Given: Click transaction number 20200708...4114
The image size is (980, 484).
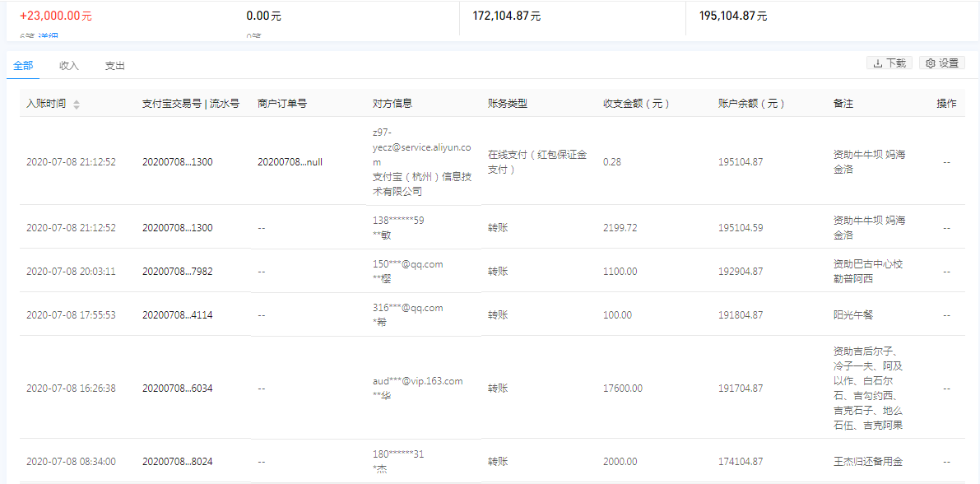Looking at the screenshot, I should click(177, 315).
